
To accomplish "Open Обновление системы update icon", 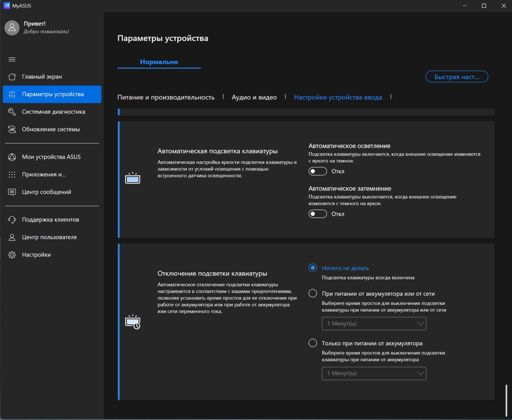I will pyautogui.click(x=12, y=129).
